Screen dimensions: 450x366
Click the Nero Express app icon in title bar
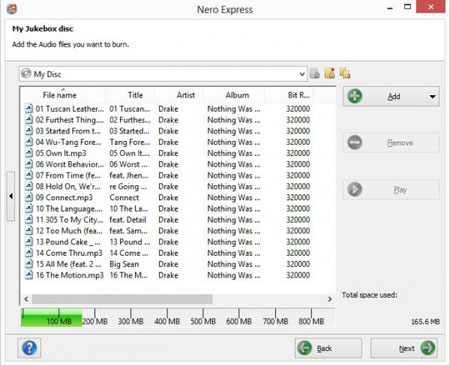click(12, 9)
